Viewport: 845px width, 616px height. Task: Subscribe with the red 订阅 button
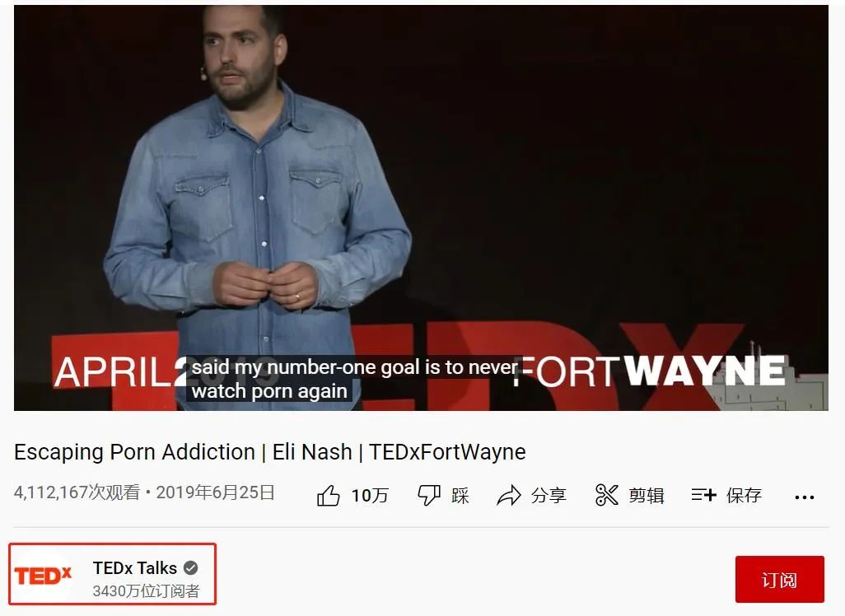pyautogui.click(x=779, y=579)
